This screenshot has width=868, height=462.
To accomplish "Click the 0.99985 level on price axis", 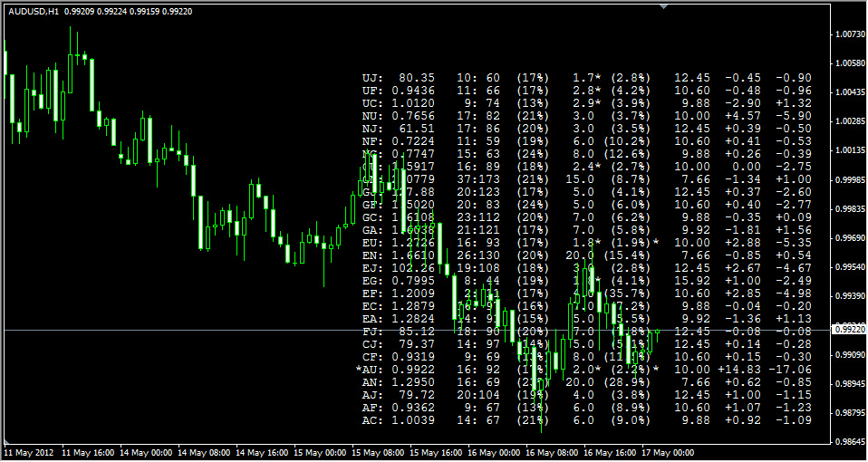I will pyautogui.click(x=849, y=179).
